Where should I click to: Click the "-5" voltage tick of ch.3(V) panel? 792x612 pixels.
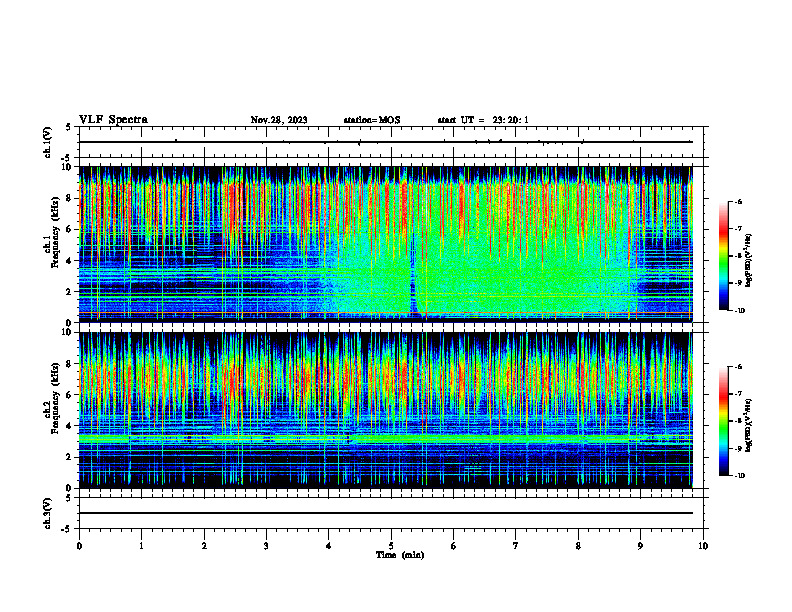(x=67, y=529)
